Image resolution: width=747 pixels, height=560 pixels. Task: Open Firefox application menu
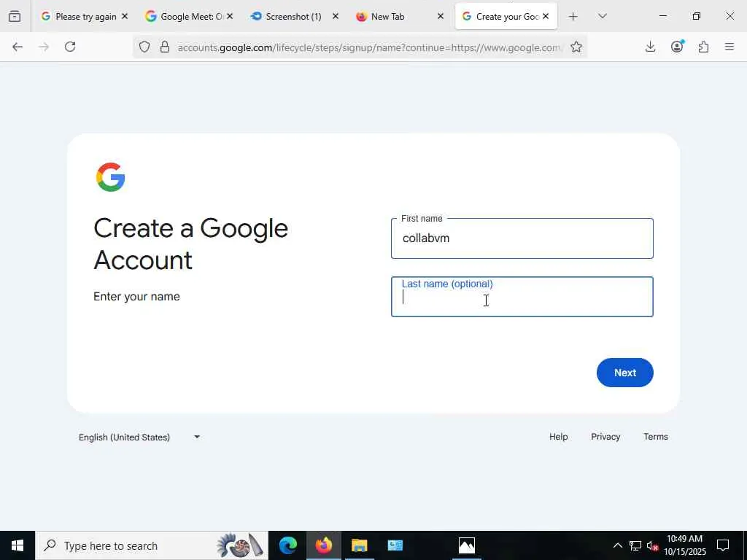point(729,47)
